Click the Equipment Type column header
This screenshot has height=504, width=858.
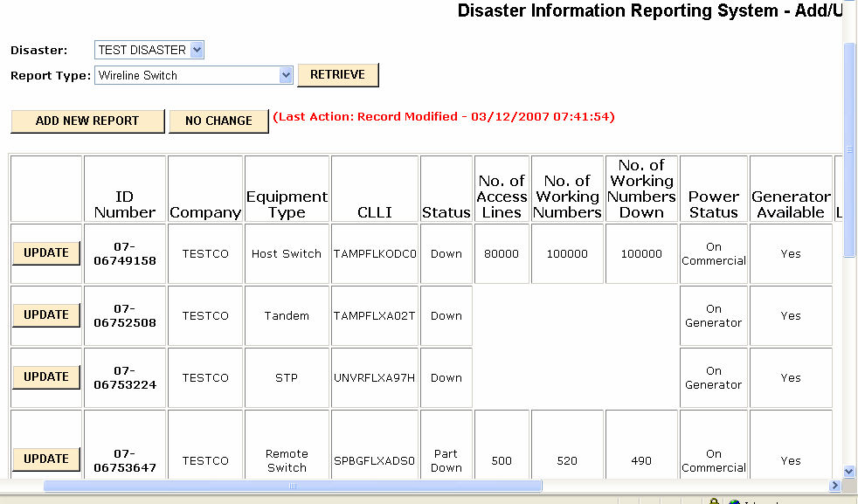coord(287,189)
